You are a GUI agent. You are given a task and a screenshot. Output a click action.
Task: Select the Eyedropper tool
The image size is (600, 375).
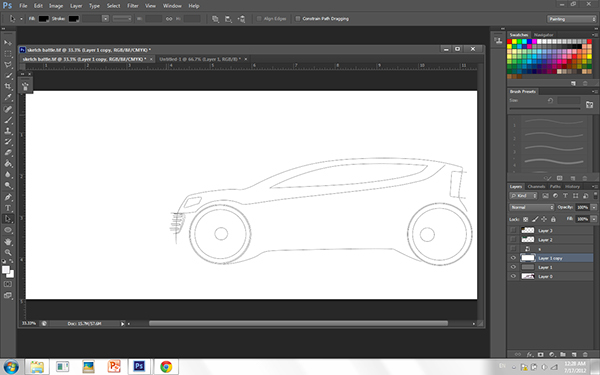(x=8, y=98)
